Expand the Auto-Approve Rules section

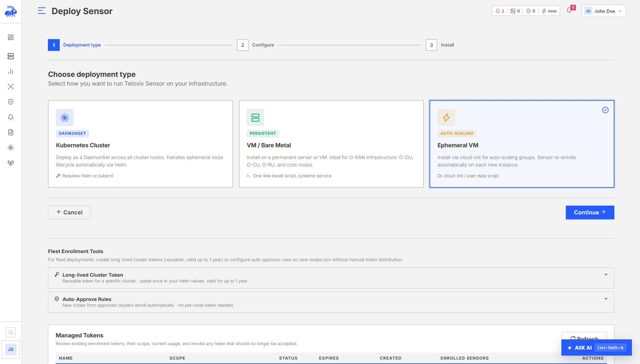tap(331, 302)
